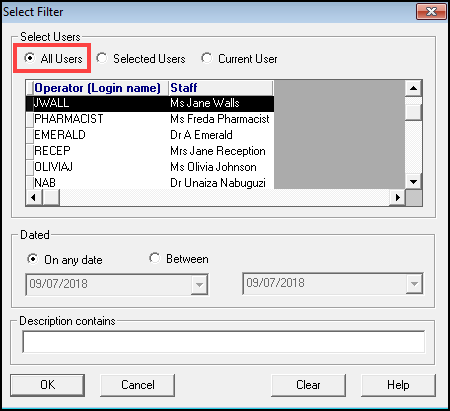Select the OLIVIAJ user row
Screen dimensions: 450x411
pos(150,167)
